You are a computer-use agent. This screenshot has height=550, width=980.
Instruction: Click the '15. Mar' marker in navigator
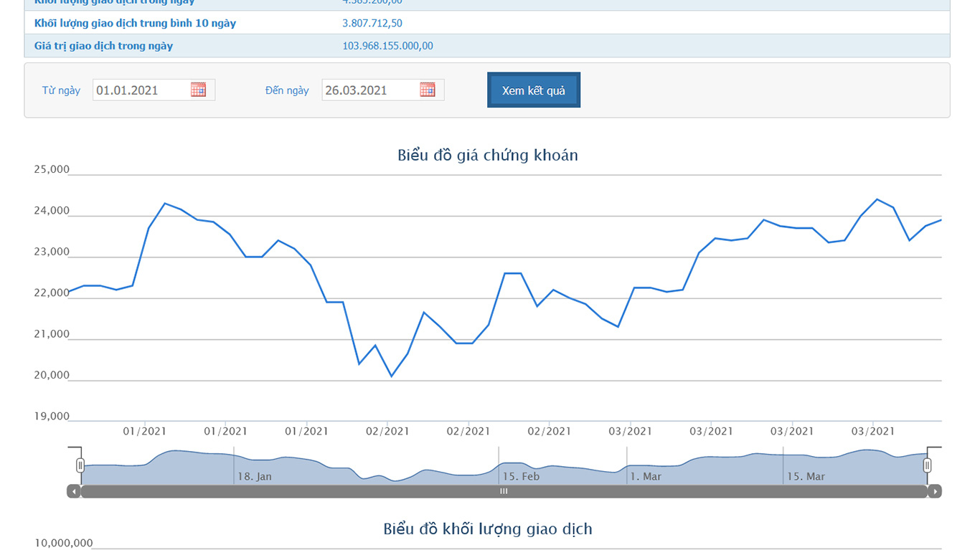tap(806, 476)
